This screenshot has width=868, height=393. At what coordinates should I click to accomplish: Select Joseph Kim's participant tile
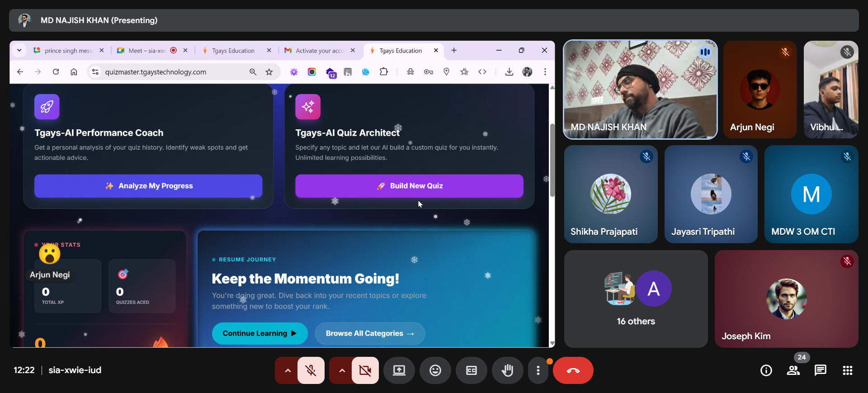click(787, 299)
